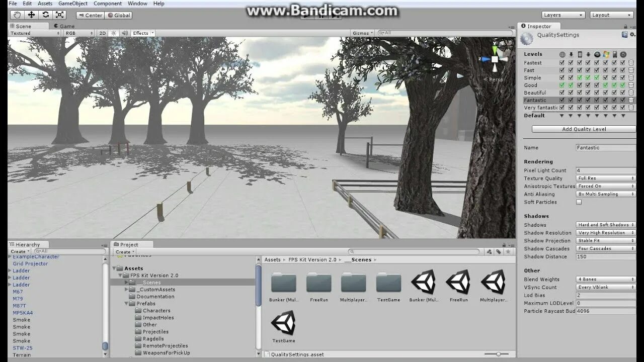644x362 pixels.
Task: Click the Project icon size slider
Action: tap(498, 354)
